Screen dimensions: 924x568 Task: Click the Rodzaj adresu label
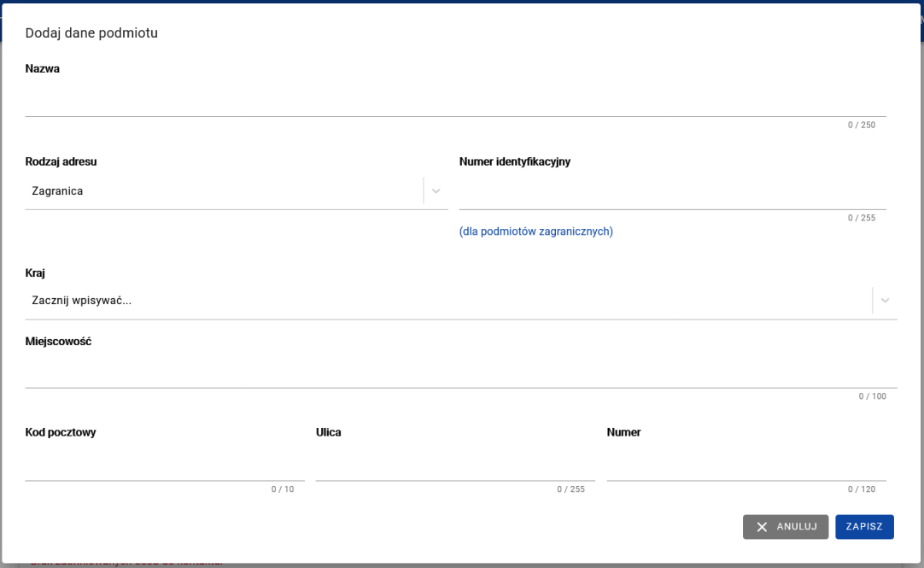[61, 161]
